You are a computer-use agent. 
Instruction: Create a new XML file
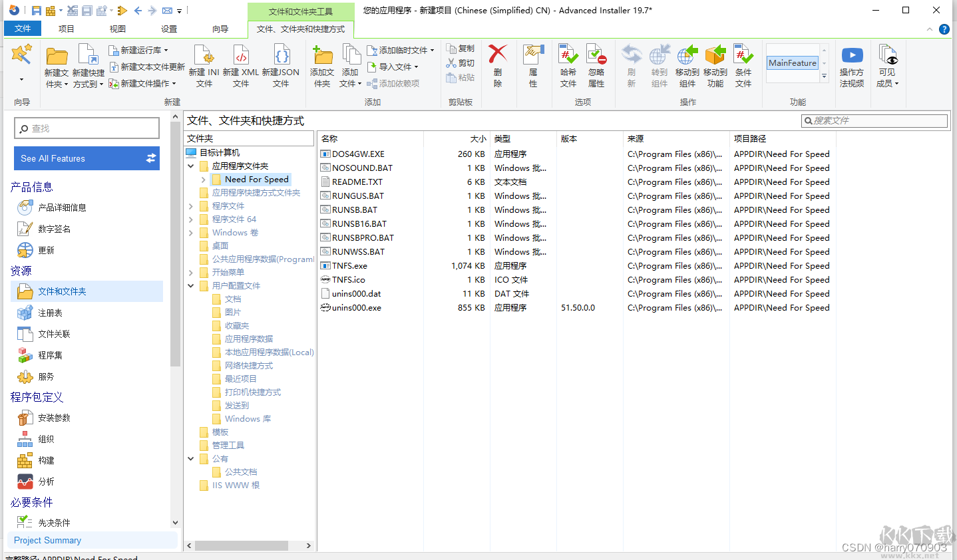point(241,65)
